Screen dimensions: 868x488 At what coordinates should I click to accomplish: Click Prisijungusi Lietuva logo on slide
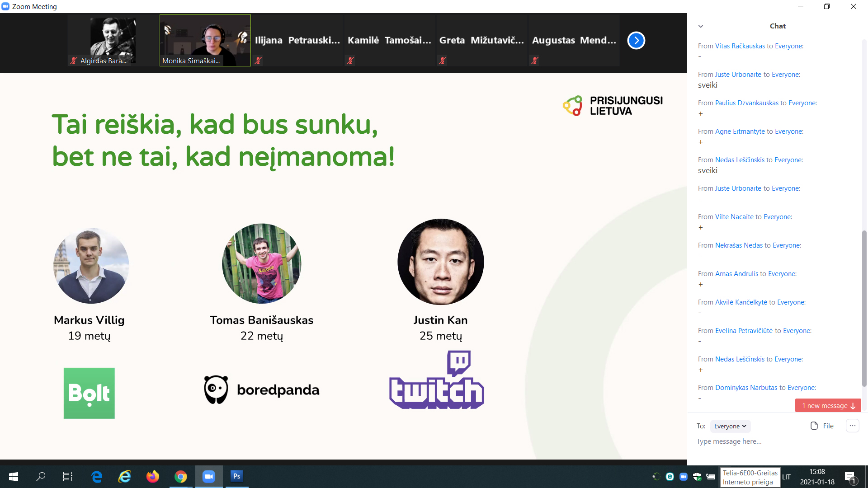(x=613, y=106)
